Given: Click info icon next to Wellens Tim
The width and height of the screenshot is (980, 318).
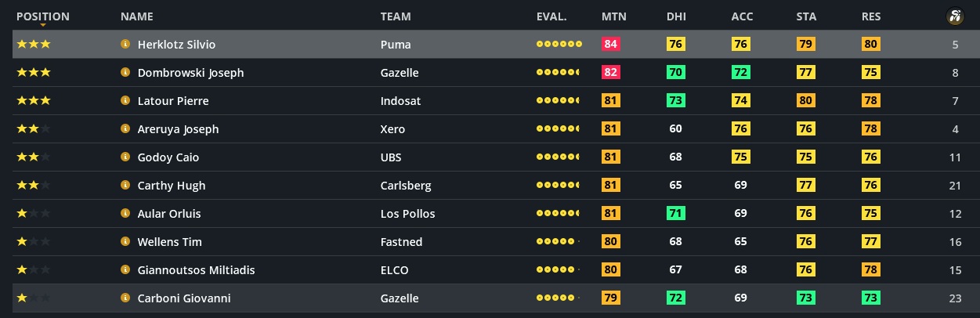Looking at the screenshot, I should [x=125, y=242].
